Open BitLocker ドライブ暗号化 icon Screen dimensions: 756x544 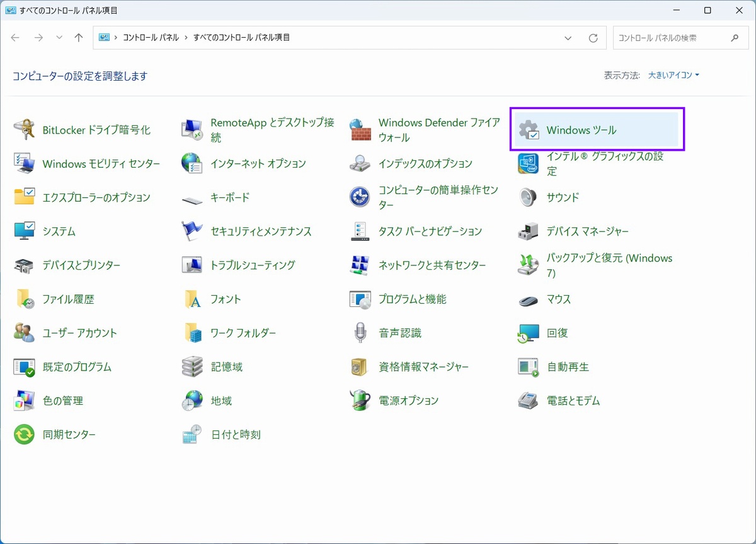point(24,130)
